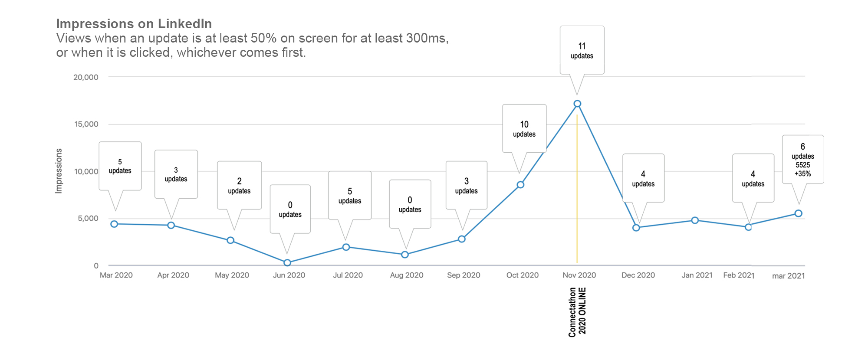Screen dimensions: 868x347
Task: Click the 'Nov 2020' x-axis label
Action: tap(579, 275)
